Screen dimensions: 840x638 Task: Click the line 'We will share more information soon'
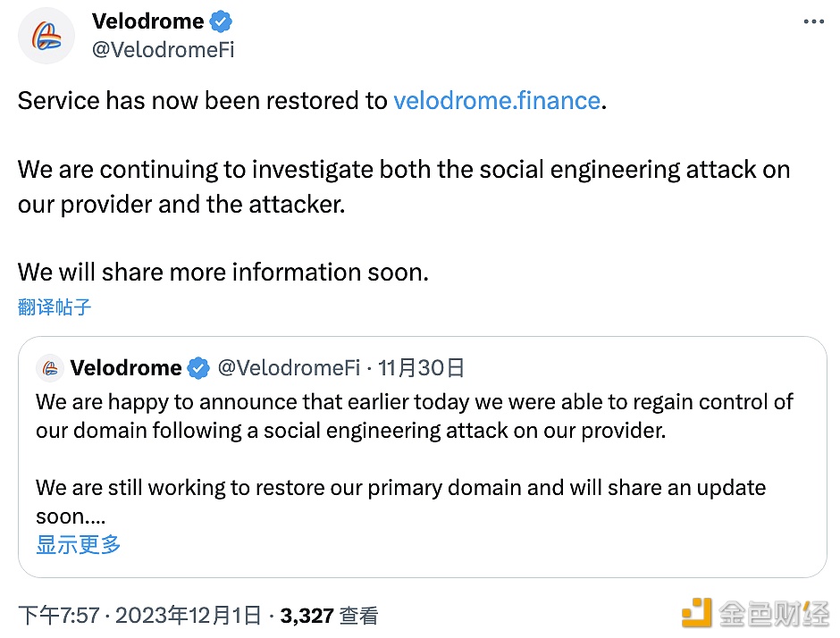(x=223, y=273)
